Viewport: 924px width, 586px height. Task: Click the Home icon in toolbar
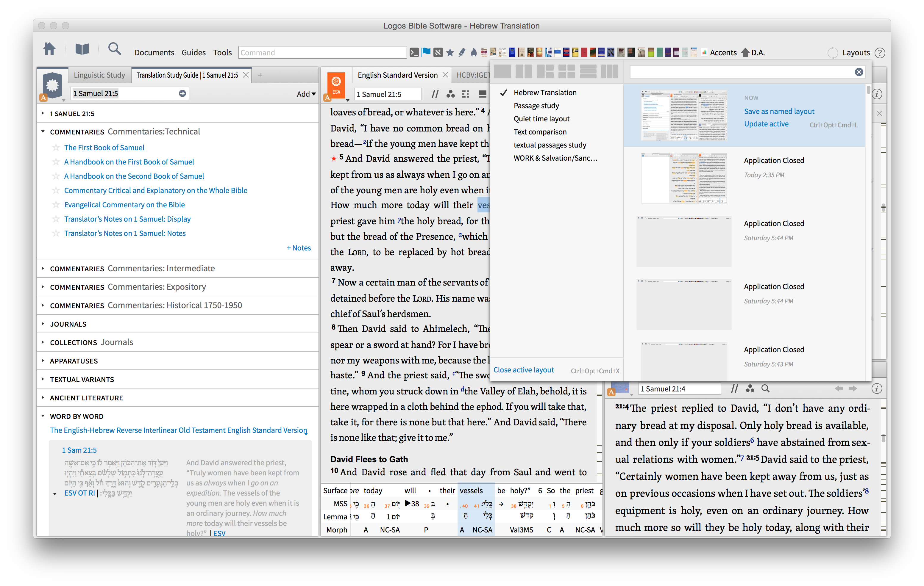pos(49,49)
